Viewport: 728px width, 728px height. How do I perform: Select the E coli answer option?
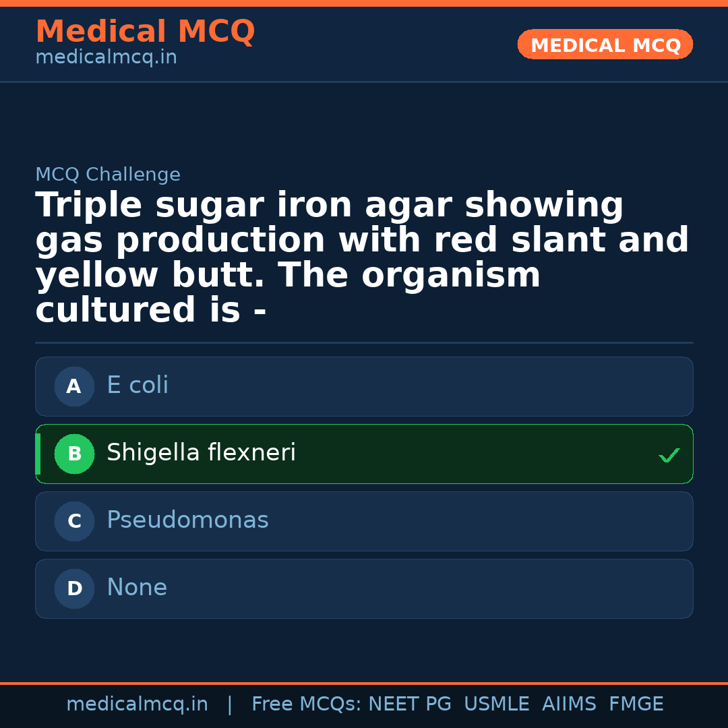pyautogui.click(x=364, y=386)
